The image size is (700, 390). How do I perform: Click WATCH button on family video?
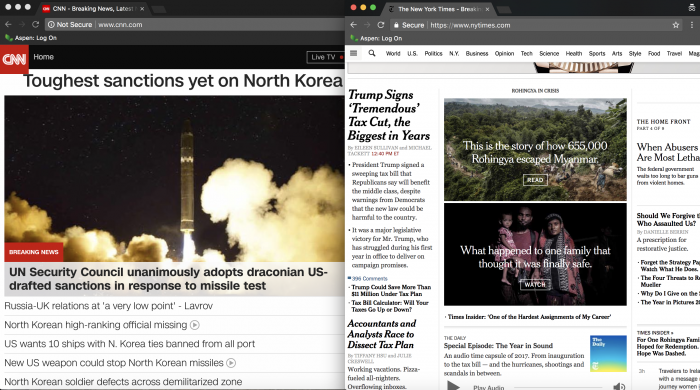point(535,284)
